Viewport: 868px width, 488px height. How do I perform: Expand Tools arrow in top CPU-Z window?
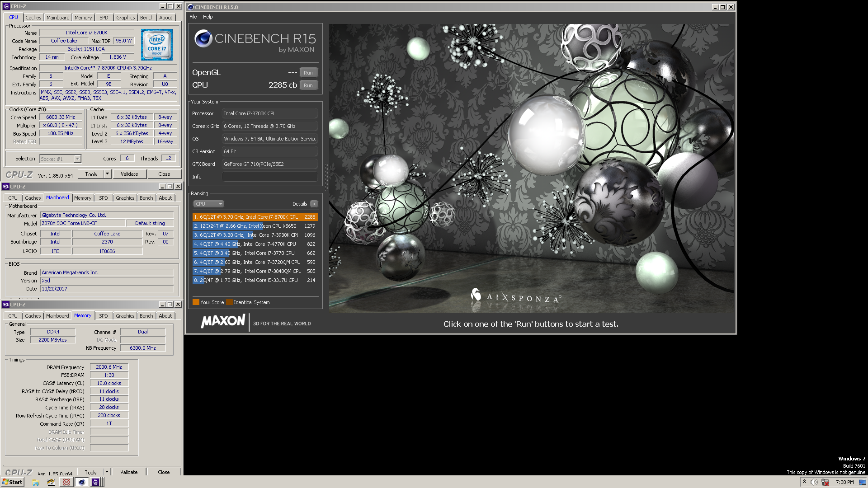pos(107,174)
